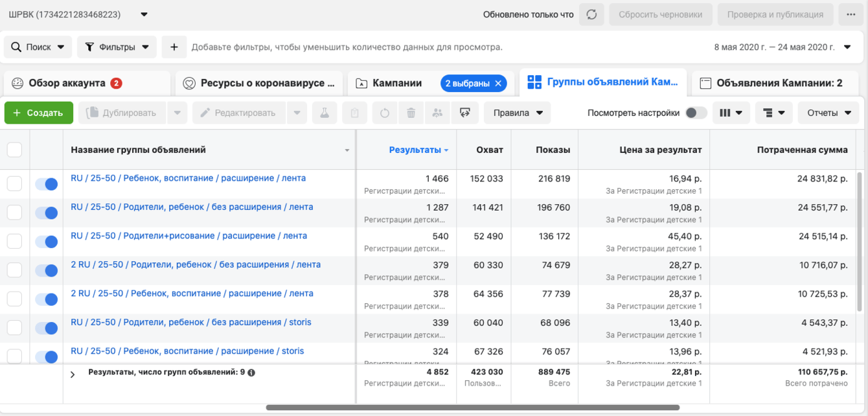Turn off the Родители+рисование ad set toggle
The width and height of the screenshot is (868, 416).
[x=47, y=242]
